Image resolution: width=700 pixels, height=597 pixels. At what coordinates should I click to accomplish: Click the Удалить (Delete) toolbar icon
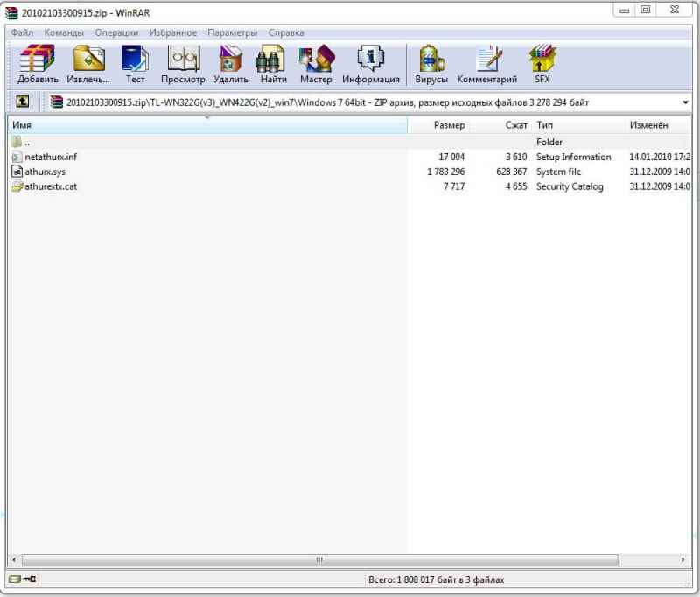pyautogui.click(x=230, y=64)
